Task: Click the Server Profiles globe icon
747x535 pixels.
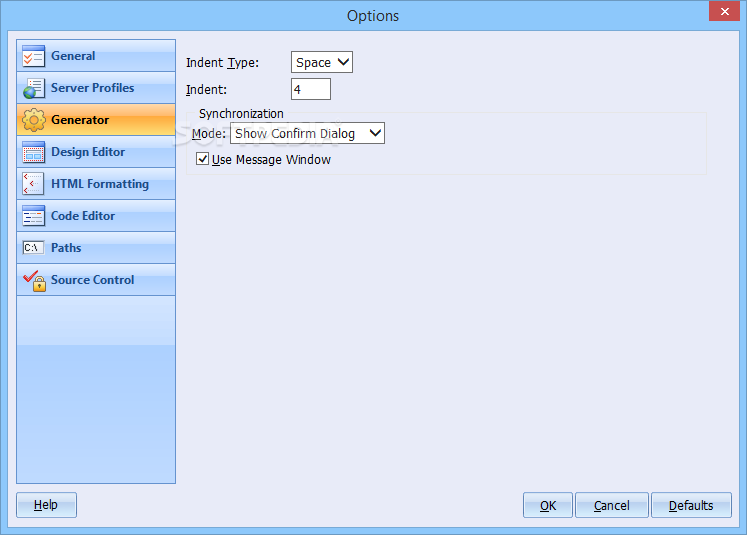Action: coord(33,88)
